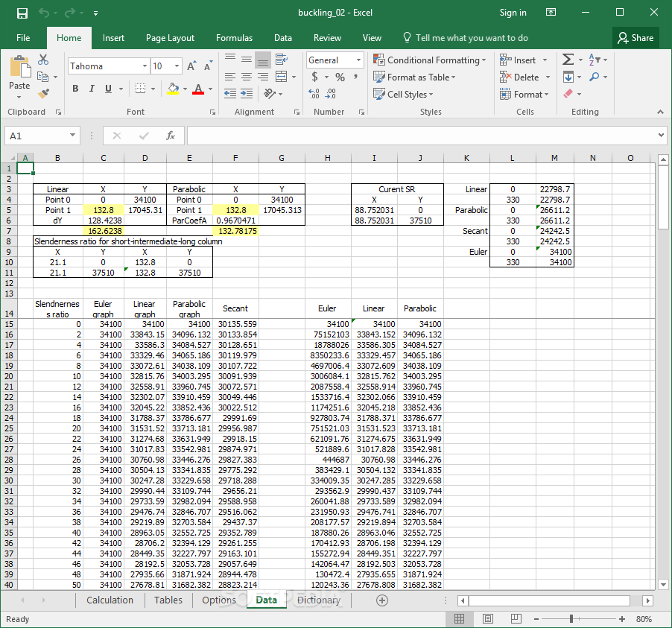Increase font size with the larger A
672x628 pixels.
pyautogui.click(x=191, y=66)
